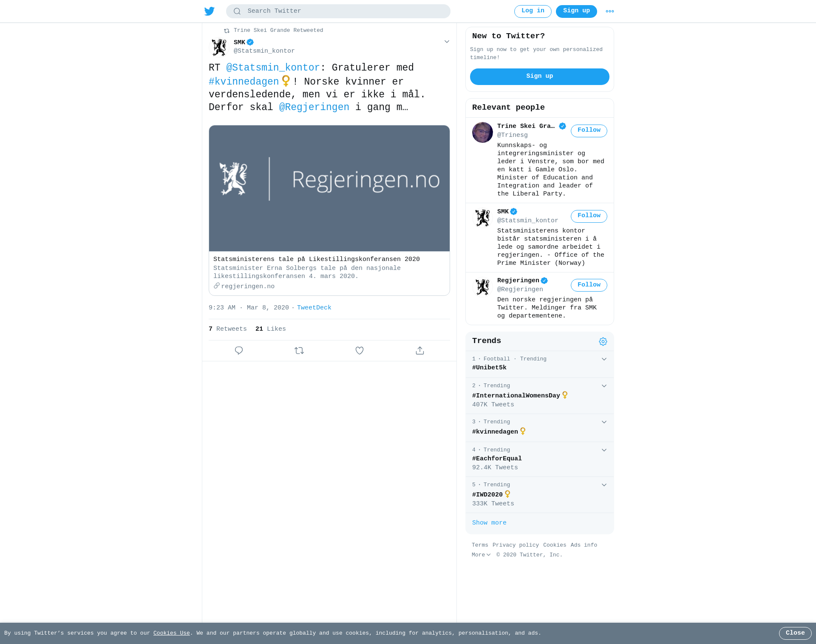
Task: Open the More footer dropdown
Action: [x=481, y=555]
